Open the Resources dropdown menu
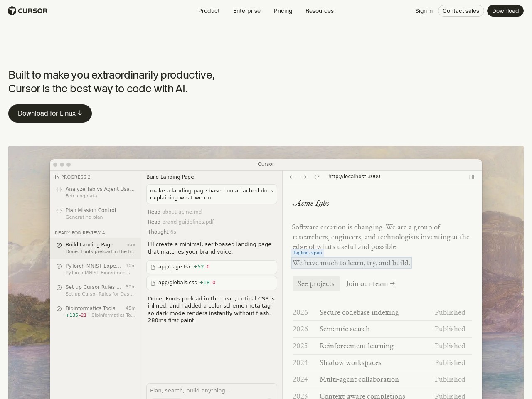The width and height of the screenshot is (532, 399). point(320,11)
